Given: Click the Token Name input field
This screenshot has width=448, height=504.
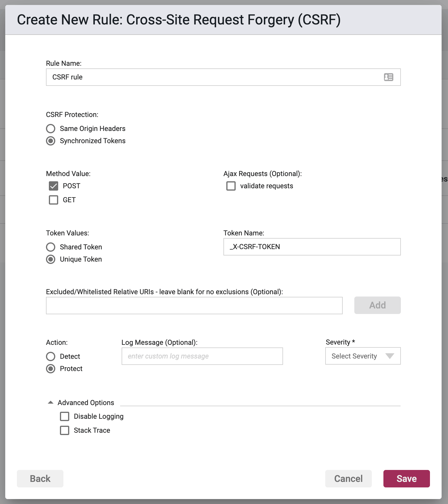Looking at the screenshot, I should pos(312,247).
